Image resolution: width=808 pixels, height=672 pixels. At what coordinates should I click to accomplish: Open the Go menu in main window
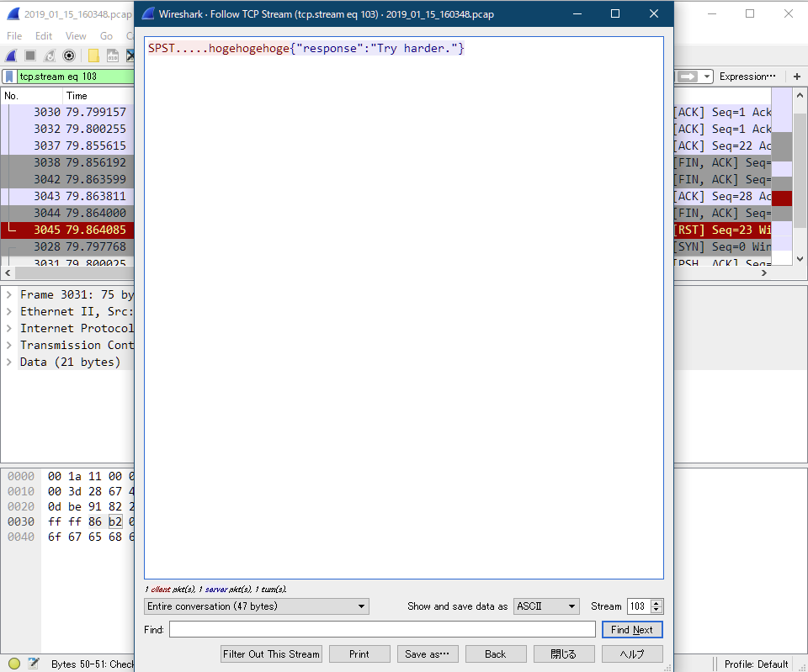[x=106, y=36]
